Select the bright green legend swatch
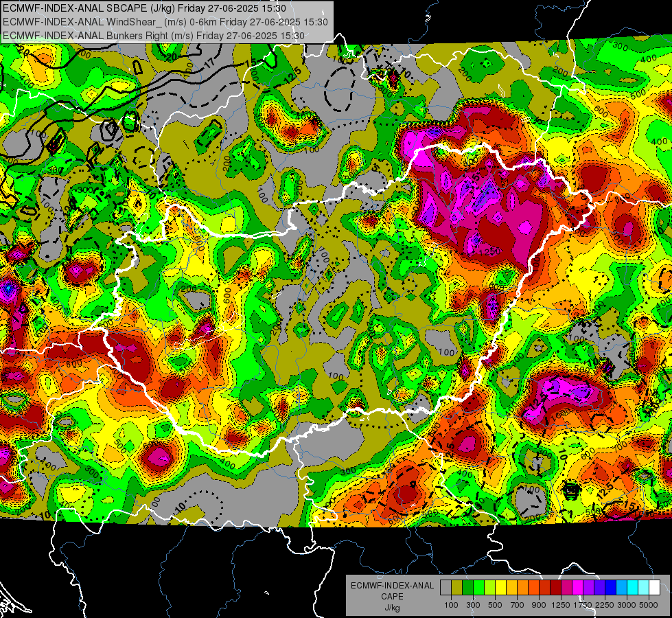The width and height of the screenshot is (672, 618). click(478, 587)
